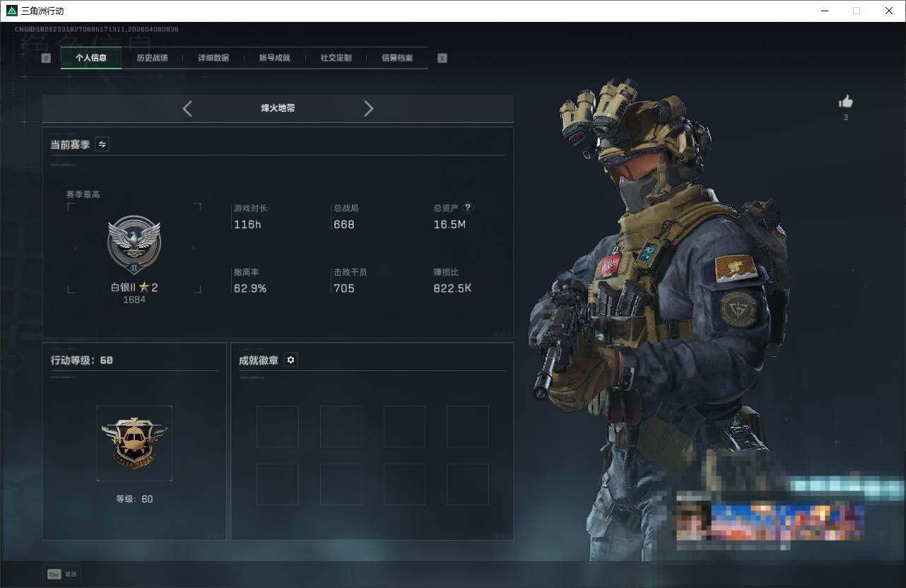Click the 赛季最高 label
906x588 pixels.
(x=83, y=194)
